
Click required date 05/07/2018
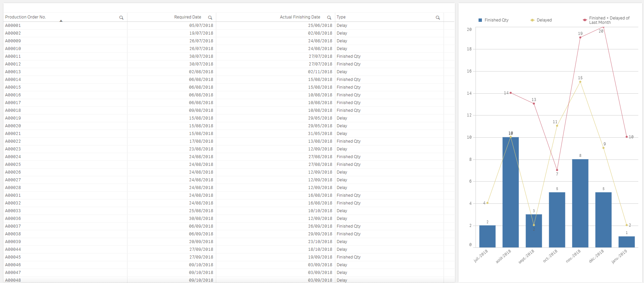pyautogui.click(x=201, y=26)
